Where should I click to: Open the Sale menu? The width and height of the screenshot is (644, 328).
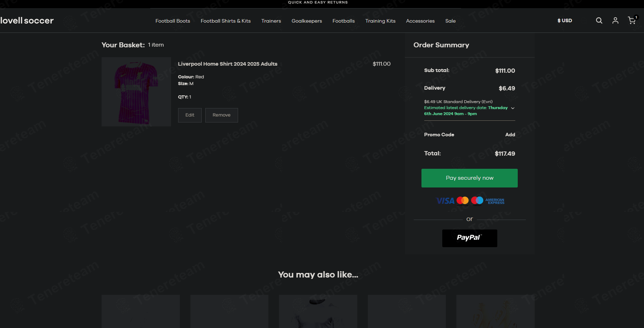click(x=450, y=21)
